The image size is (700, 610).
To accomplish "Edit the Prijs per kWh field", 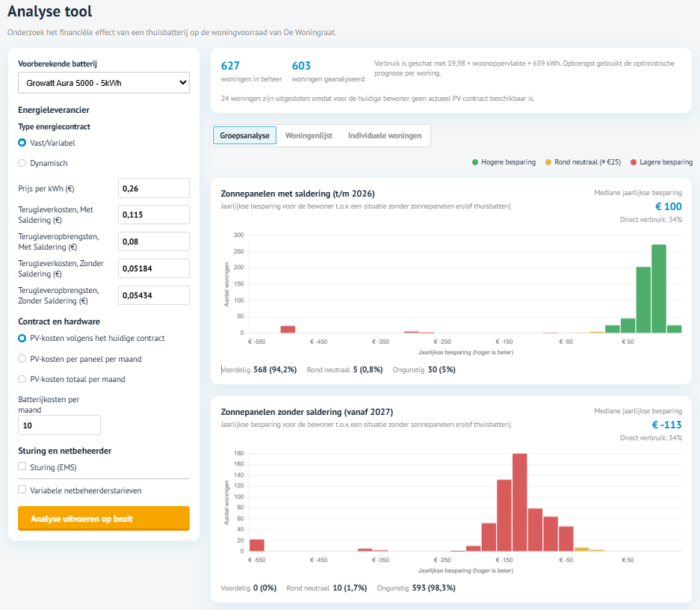I will click(154, 188).
